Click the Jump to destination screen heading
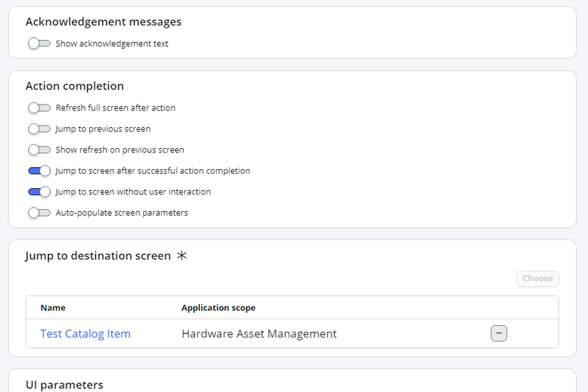This screenshot has height=392, width=588. tap(98, 256)
